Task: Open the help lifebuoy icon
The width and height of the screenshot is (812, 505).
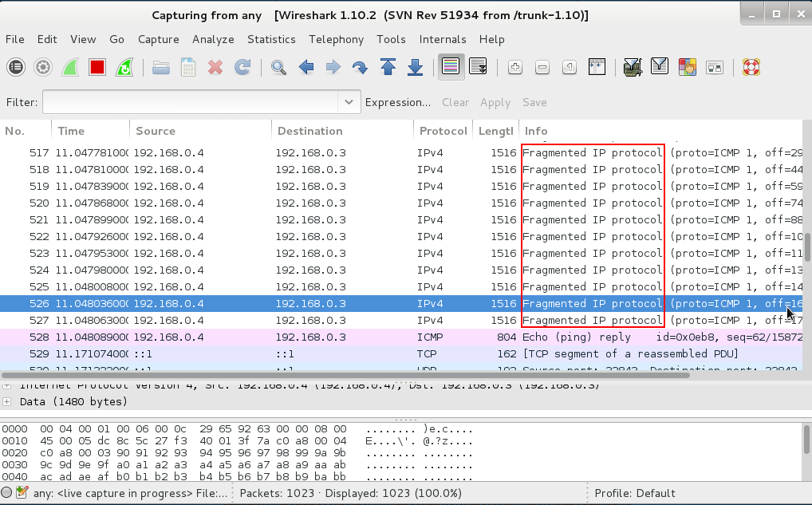Action: [750, 68]
